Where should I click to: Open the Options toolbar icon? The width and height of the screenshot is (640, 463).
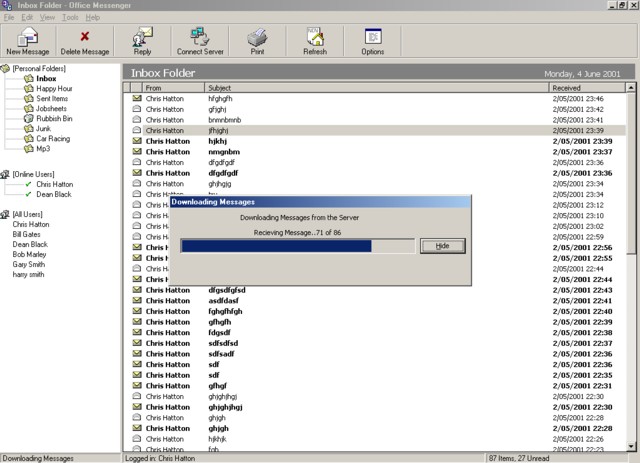372,37
